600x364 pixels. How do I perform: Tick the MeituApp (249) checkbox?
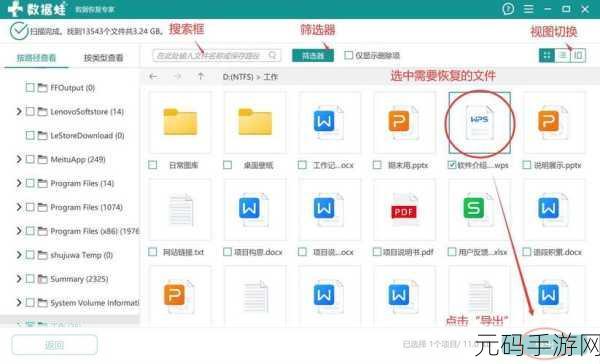pos(30,159)
